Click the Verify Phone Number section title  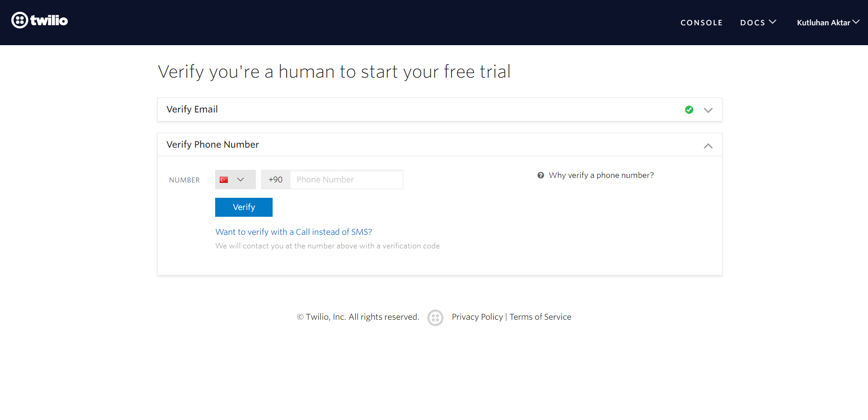point(212,145)
